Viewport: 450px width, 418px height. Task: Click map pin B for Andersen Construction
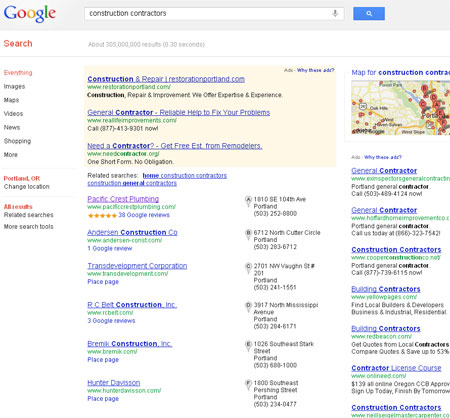[248, 234]
